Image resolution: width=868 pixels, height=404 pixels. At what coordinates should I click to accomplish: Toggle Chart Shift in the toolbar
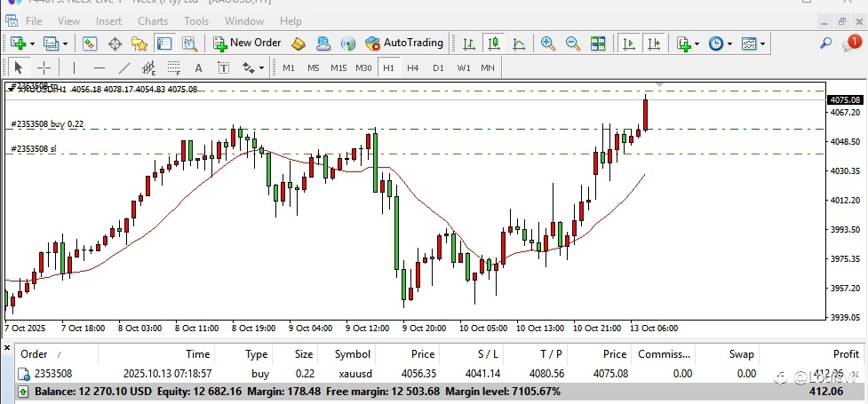pos(654,44)
